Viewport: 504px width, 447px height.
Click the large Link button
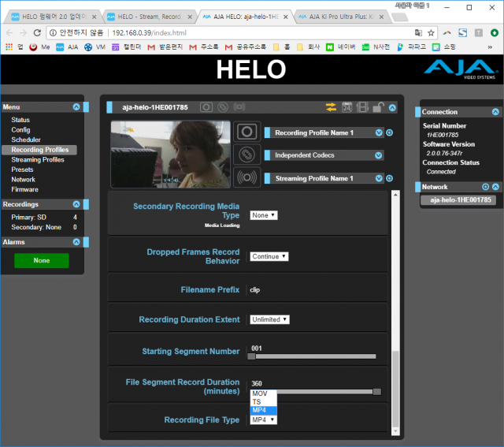point(246,155)
